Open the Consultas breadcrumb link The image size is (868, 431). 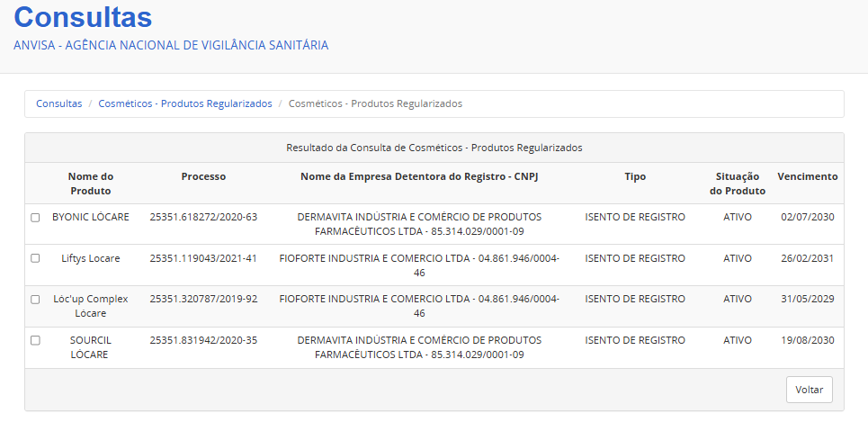(58, 103)
